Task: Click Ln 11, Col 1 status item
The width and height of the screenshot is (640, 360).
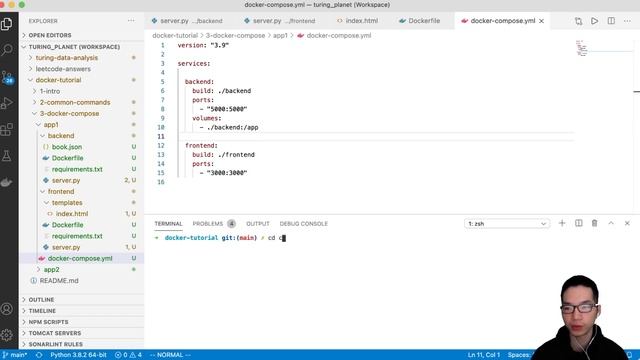Action: 484,355
